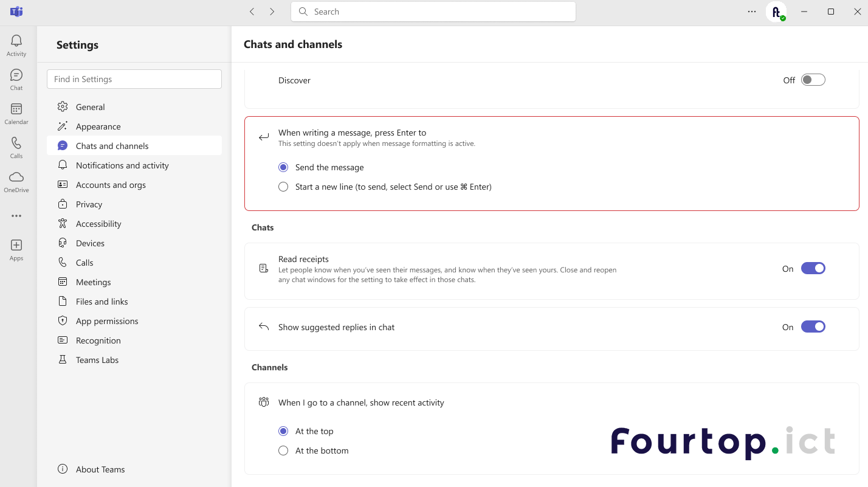Enable the Discover setting
Viewport: 868px width, 487px height.
[813, 79]
